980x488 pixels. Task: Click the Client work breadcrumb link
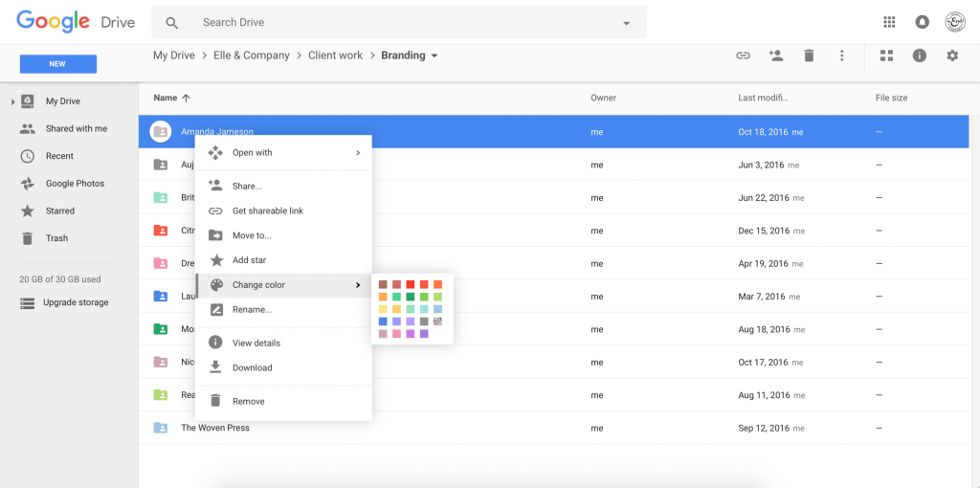335,55
